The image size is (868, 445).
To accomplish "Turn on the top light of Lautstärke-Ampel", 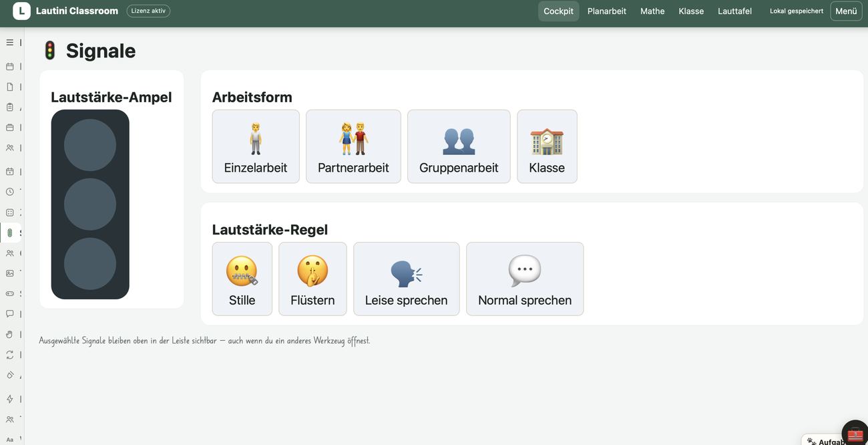I will coord(90,145).
